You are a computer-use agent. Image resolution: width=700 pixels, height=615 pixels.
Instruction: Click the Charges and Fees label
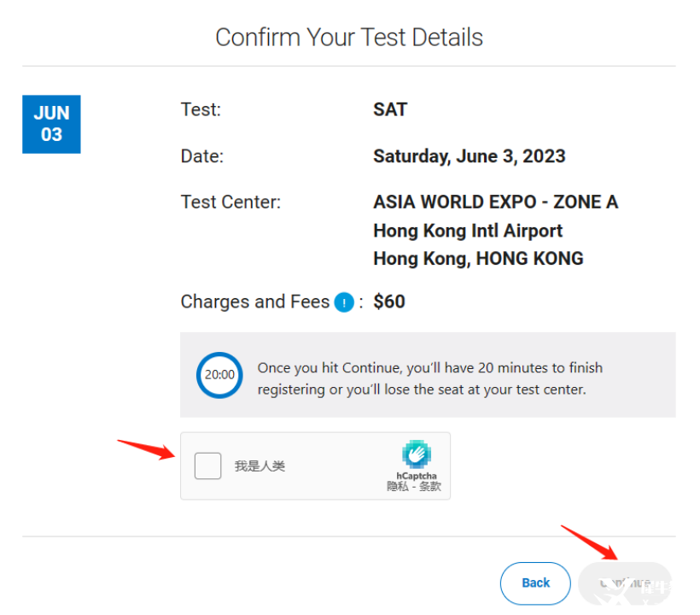255,302
